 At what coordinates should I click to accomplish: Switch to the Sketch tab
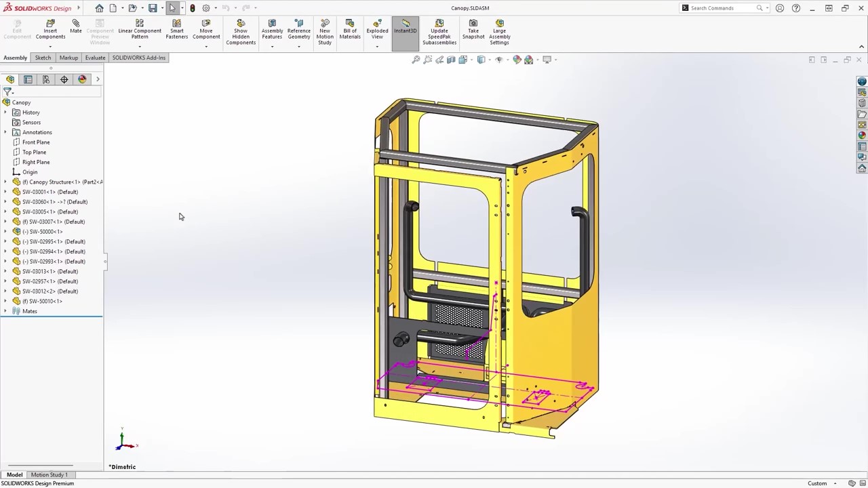(43, 58)
